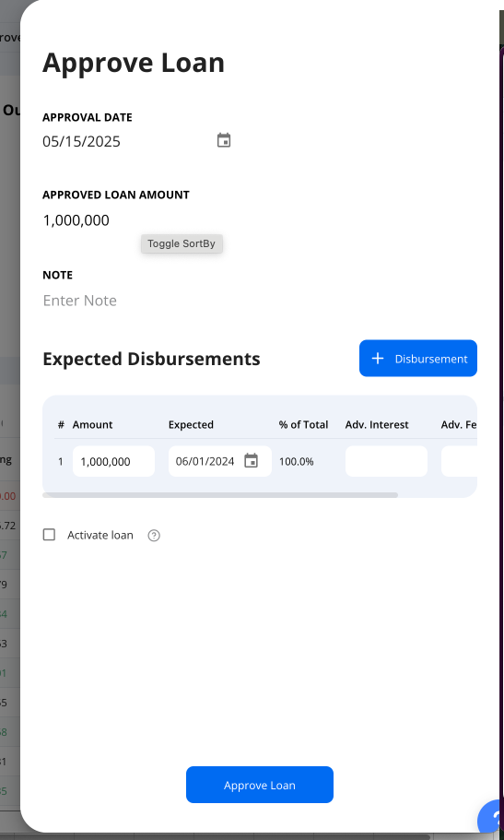Click the % of Total column header

(303, 425)
